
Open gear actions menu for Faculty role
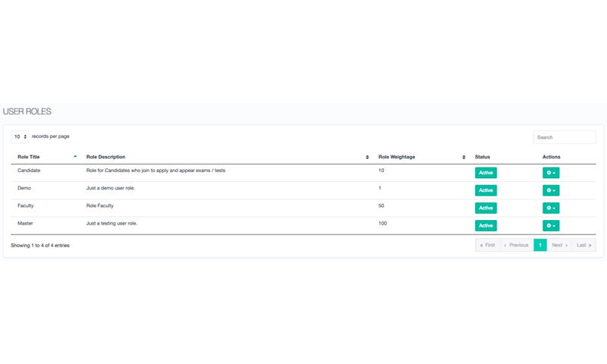pos(551,208)
